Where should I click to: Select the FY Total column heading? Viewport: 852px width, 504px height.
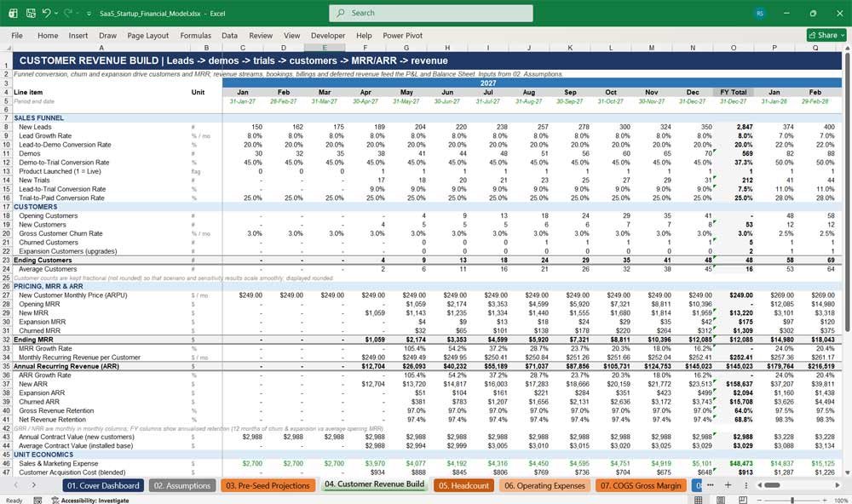tap(733, 92)
